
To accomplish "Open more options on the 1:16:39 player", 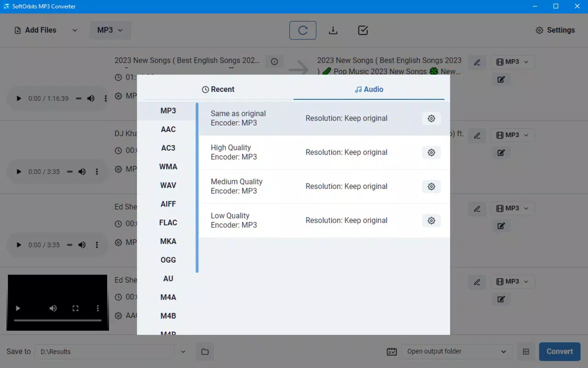I will tap(106, 98).
